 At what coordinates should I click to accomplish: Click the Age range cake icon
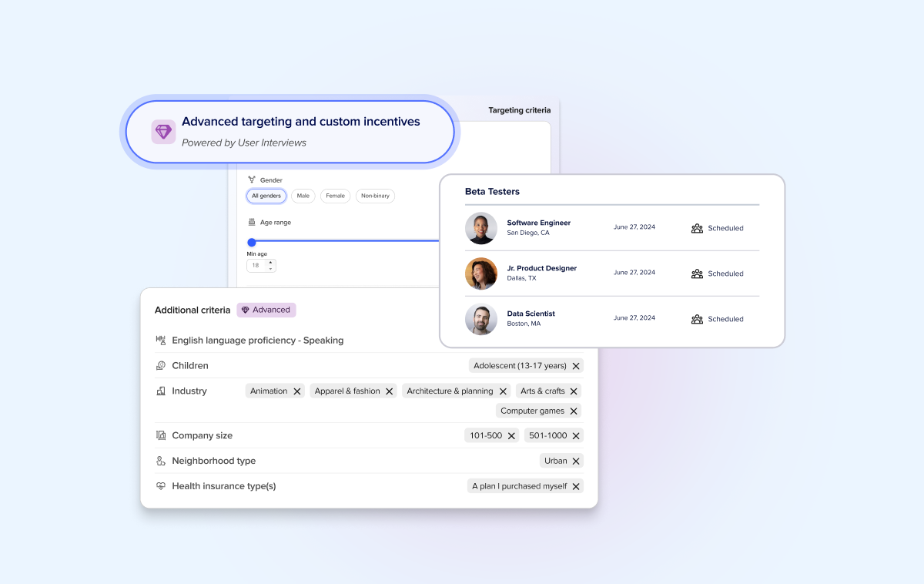pos(252,222)
